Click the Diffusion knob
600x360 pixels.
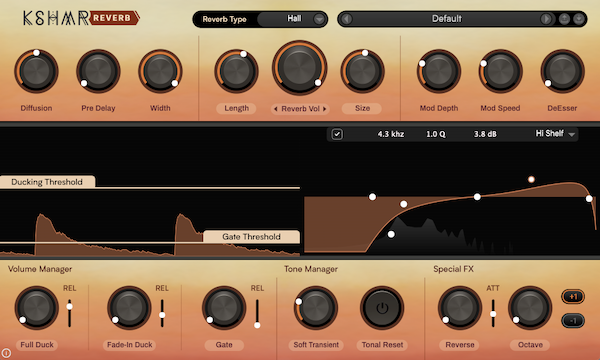pyautogui.click(x=36, y=71)
